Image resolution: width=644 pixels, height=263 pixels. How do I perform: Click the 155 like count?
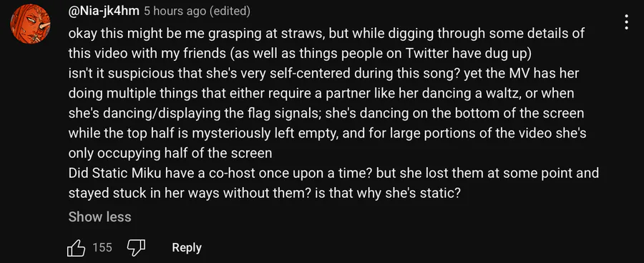point(102,247)
